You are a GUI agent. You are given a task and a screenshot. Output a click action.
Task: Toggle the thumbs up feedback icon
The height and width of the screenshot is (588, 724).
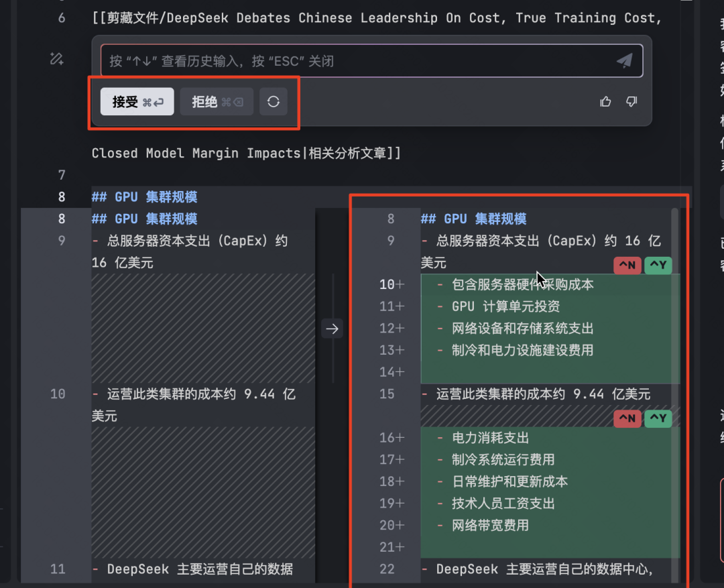(x=605, y=101)
